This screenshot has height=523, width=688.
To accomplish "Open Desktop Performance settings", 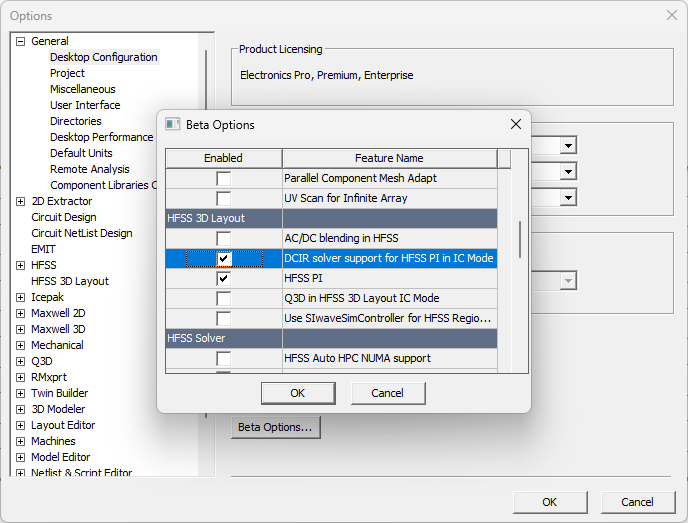I will coord(101,137).
